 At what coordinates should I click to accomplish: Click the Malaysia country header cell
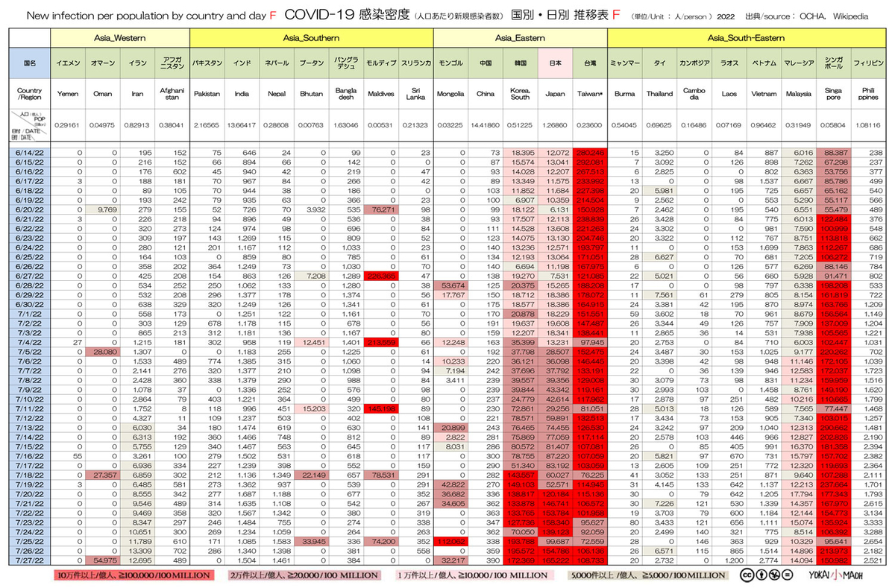coord(799,95)
